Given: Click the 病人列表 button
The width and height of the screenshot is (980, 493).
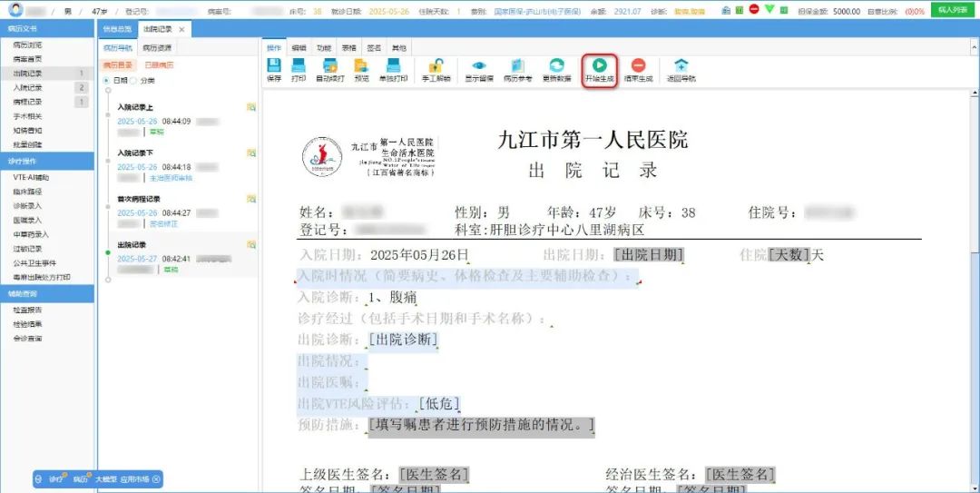Looking at the screenshot, I should (x=952, y=10).
